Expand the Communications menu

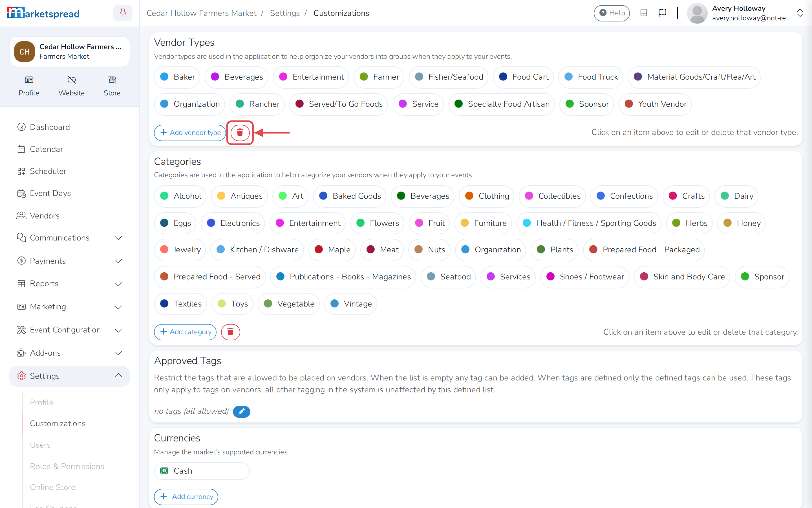point(69,238)
